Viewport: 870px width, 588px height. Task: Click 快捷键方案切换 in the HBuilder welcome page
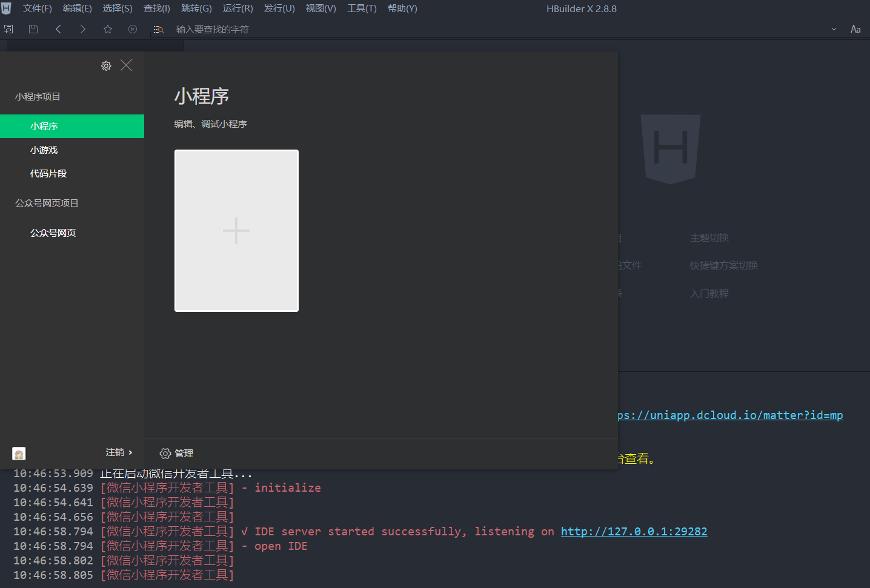click(x=723, y=265)
